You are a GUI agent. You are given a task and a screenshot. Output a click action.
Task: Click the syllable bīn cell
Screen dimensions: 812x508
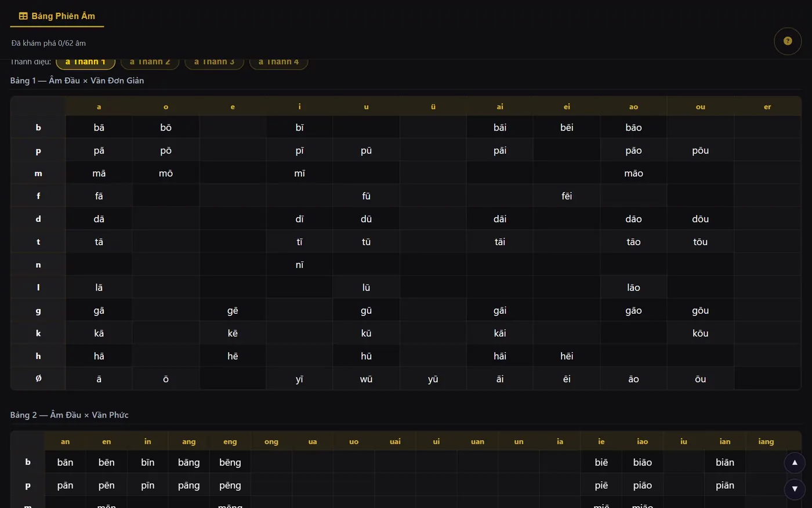click(148, 462)
